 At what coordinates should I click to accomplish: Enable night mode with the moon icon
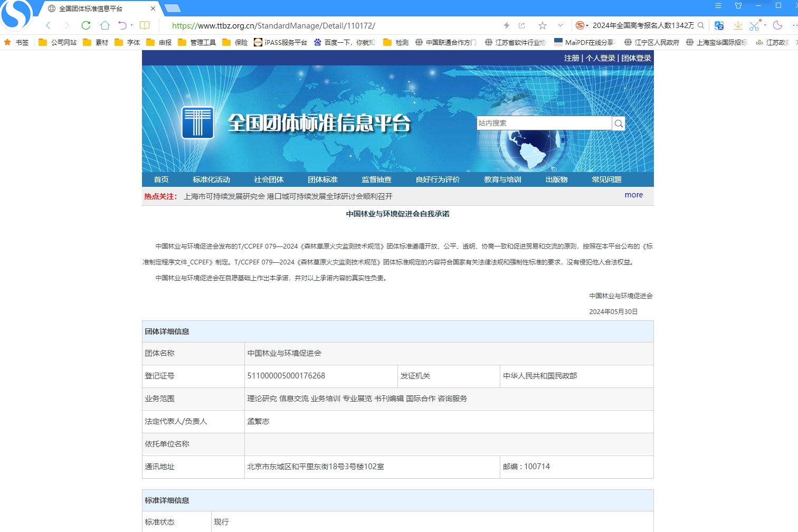[x=777, y=25]
